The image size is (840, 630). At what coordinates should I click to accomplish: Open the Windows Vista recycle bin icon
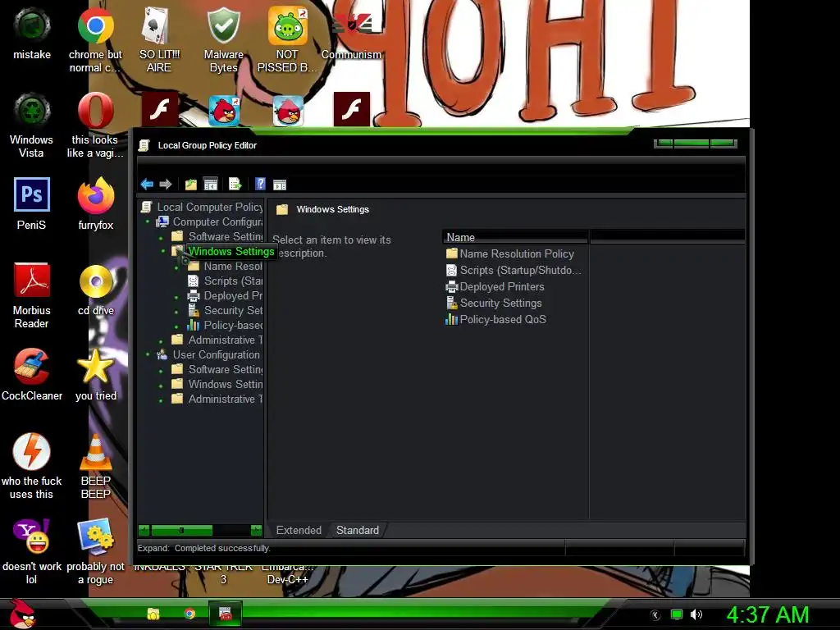[32, 125]
